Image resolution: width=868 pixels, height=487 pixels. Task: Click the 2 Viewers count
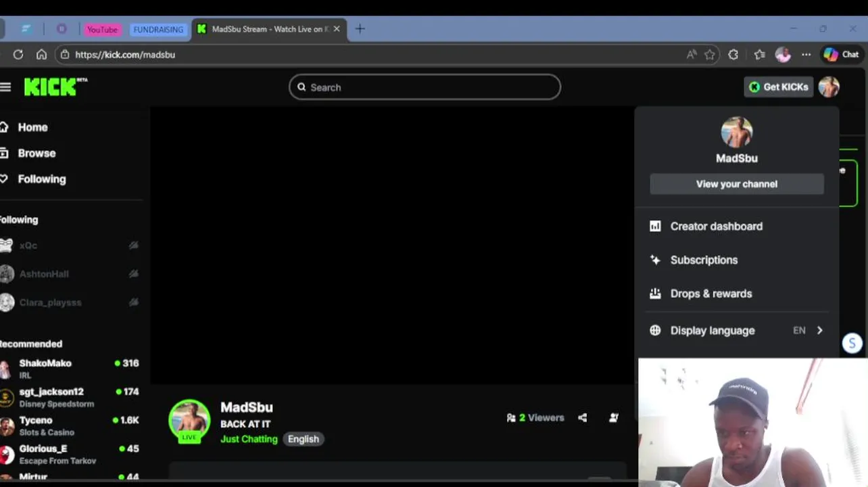coord(535,418)
